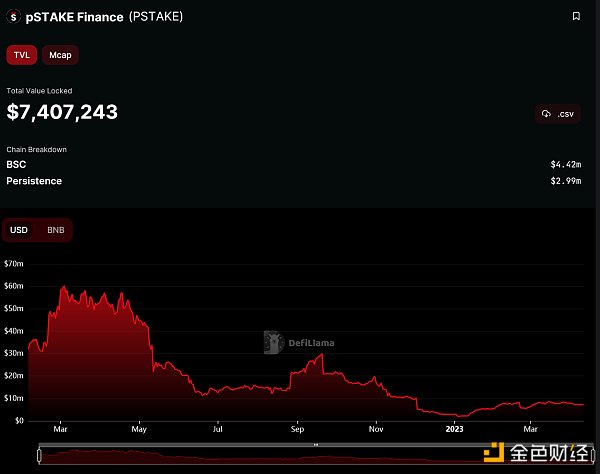Bookmark pSTAKE Finance with bookmark icon
The image size is (600, 474).
pyautogui.click(x=576, y=16)
